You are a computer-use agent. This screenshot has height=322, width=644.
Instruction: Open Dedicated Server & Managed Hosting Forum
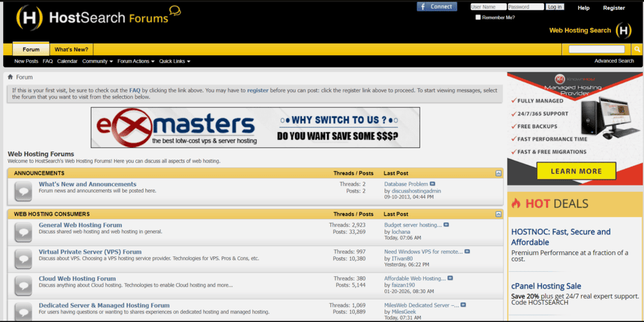pos(104,305)
